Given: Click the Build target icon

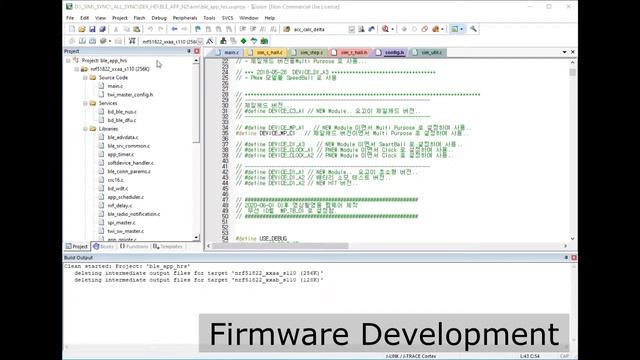Looking at the screenshot, I should (x=82, y=41).
